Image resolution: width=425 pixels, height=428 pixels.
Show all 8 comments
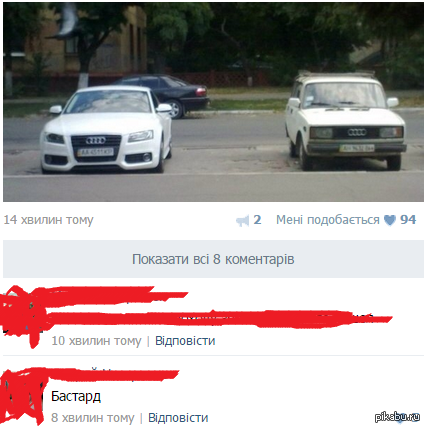(x=213, y=259)
